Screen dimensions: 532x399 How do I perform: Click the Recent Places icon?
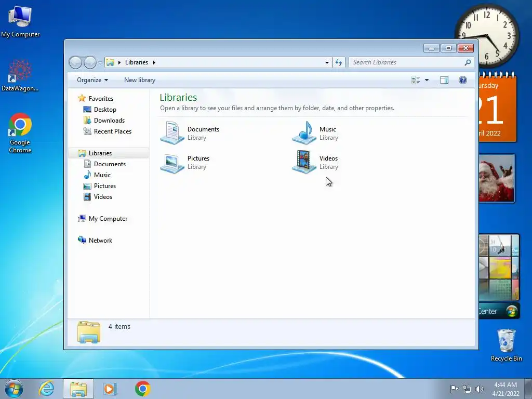click(x=87, y=131)
